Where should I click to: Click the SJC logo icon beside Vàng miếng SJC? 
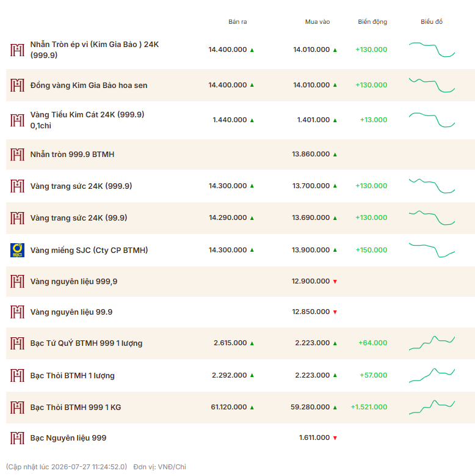point(17,250)
